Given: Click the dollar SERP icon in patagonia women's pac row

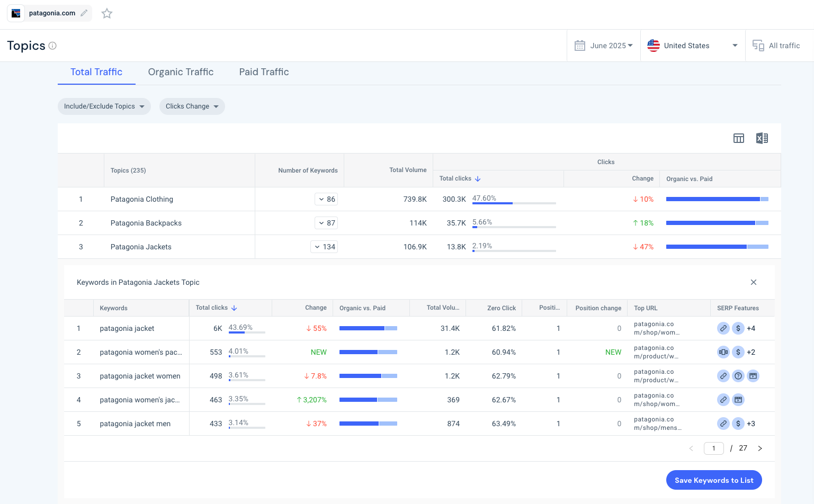Looking at the screenshot, I should 738,352.
